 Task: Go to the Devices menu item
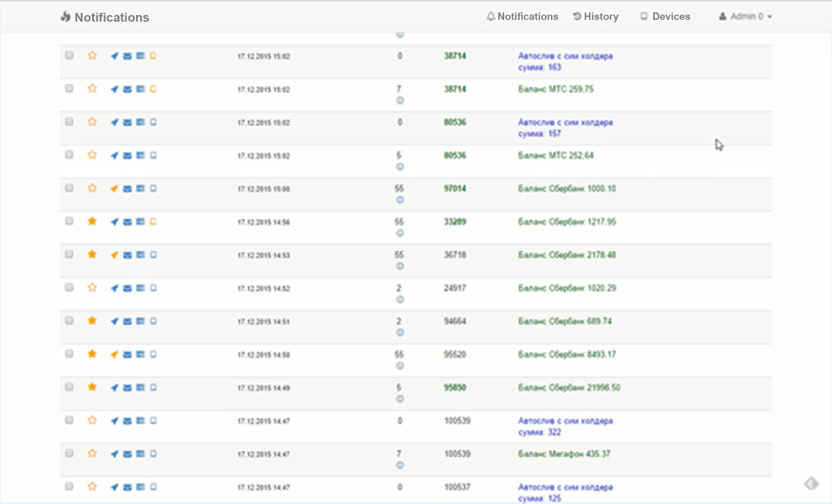[665, 17]
